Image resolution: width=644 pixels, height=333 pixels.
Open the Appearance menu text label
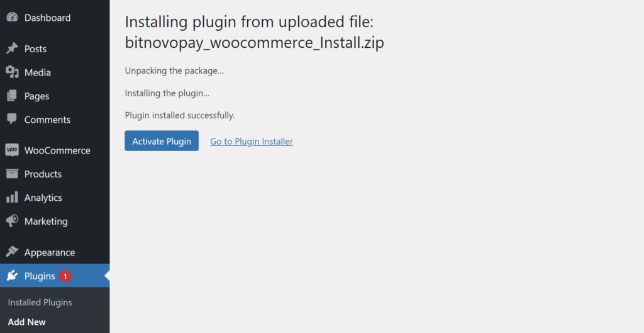point(50,252)
